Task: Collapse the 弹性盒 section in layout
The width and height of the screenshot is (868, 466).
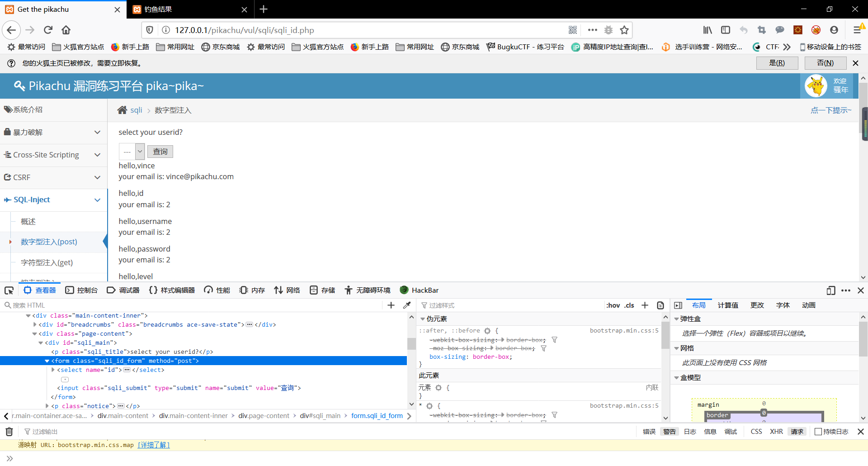Action: (676, 319)
